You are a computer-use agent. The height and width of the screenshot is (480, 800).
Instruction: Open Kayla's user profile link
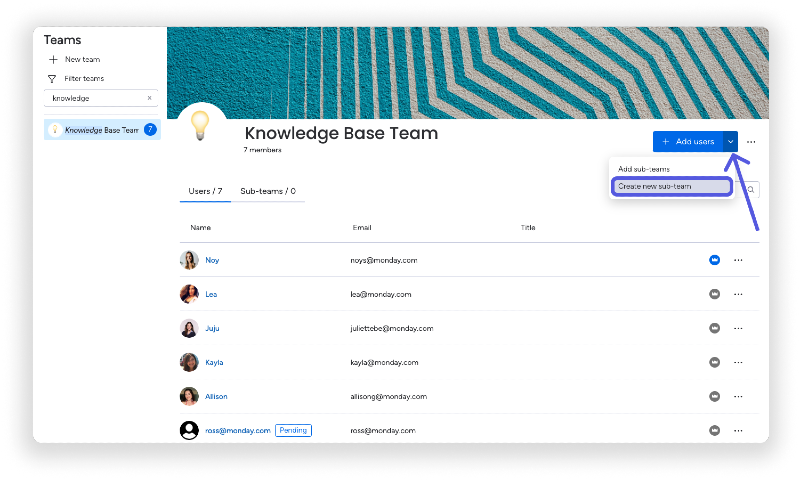pos(214,363)
